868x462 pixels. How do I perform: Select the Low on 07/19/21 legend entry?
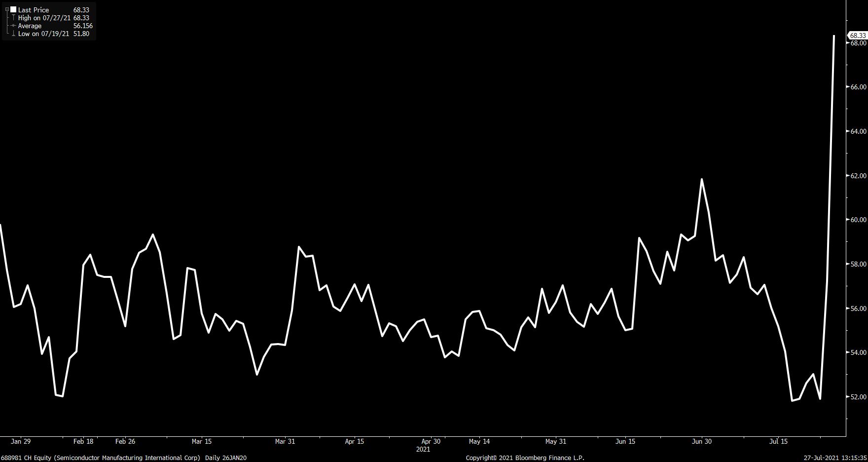(43, 34)
